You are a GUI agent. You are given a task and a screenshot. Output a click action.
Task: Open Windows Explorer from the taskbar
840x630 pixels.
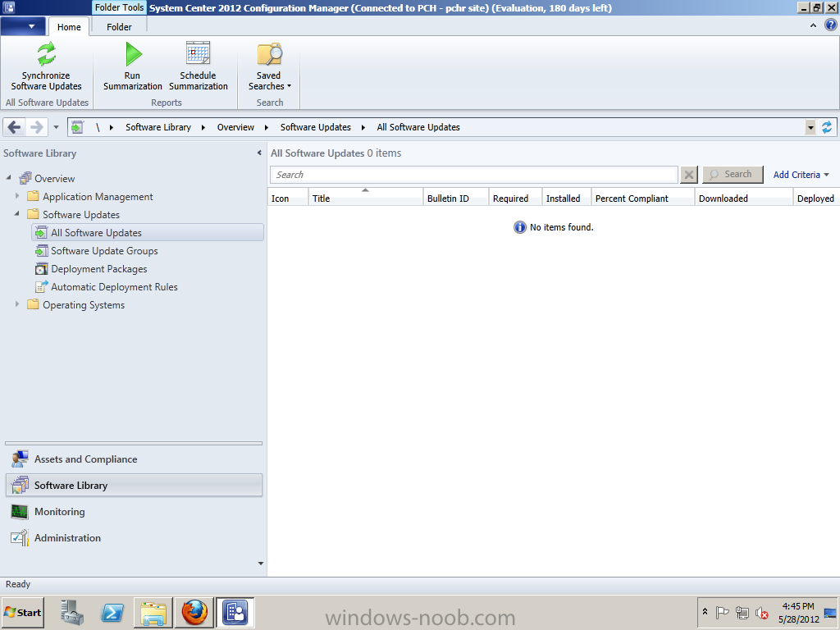(153, 612)
